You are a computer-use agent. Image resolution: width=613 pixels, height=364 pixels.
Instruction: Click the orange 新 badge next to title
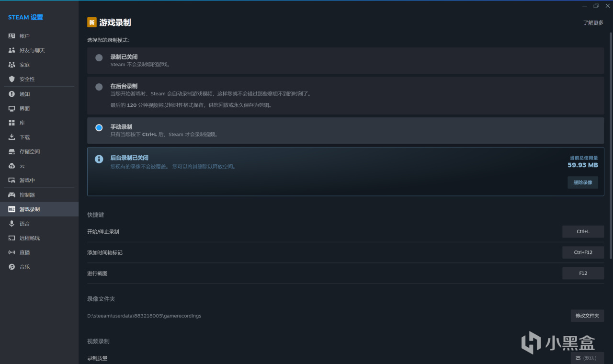[92, 23]
